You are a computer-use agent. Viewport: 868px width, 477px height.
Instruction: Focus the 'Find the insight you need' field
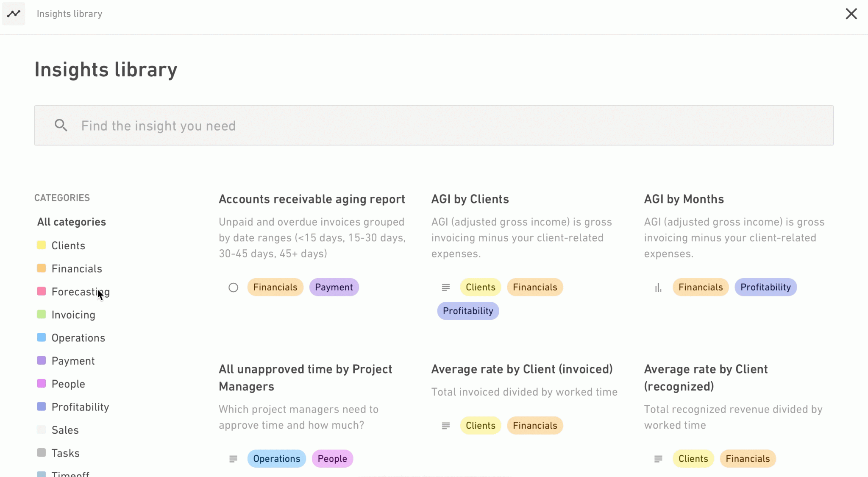coord(434,126)
